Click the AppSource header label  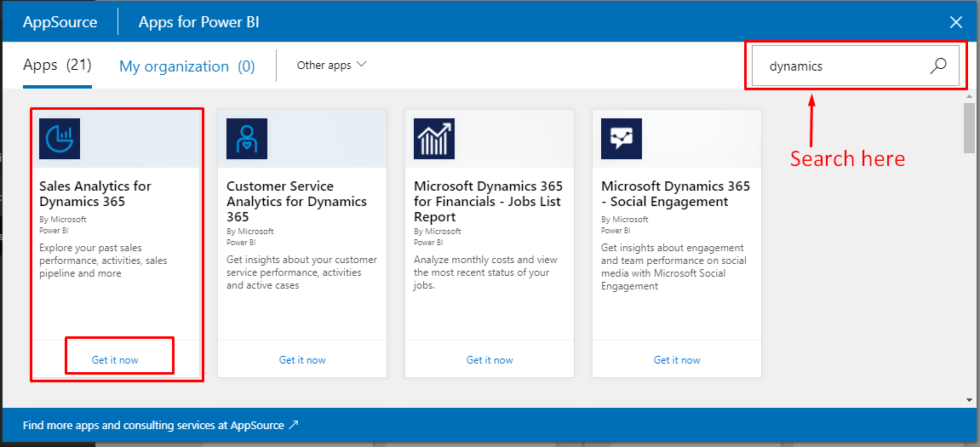[60, 22]
